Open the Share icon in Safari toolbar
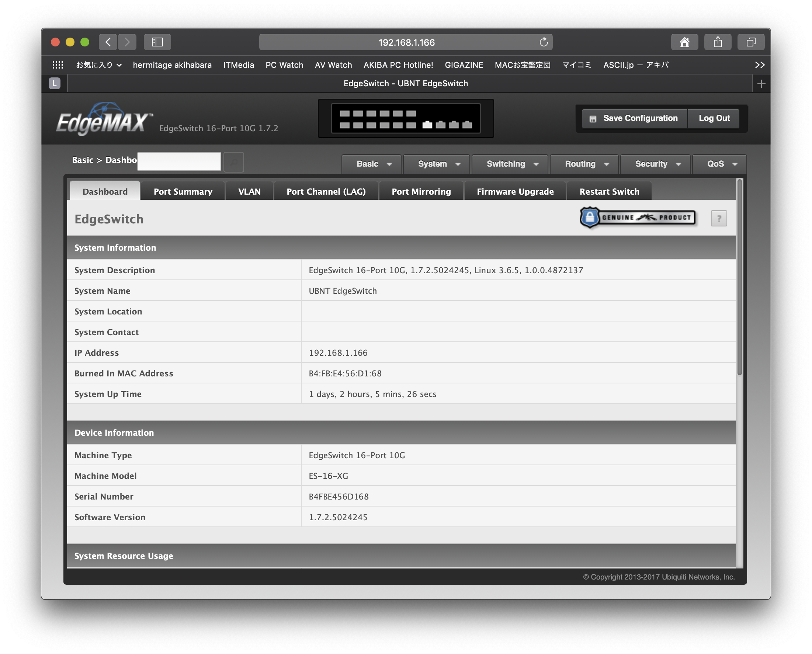This screenshot has width=812, height=654. click(x=718, y=42)
